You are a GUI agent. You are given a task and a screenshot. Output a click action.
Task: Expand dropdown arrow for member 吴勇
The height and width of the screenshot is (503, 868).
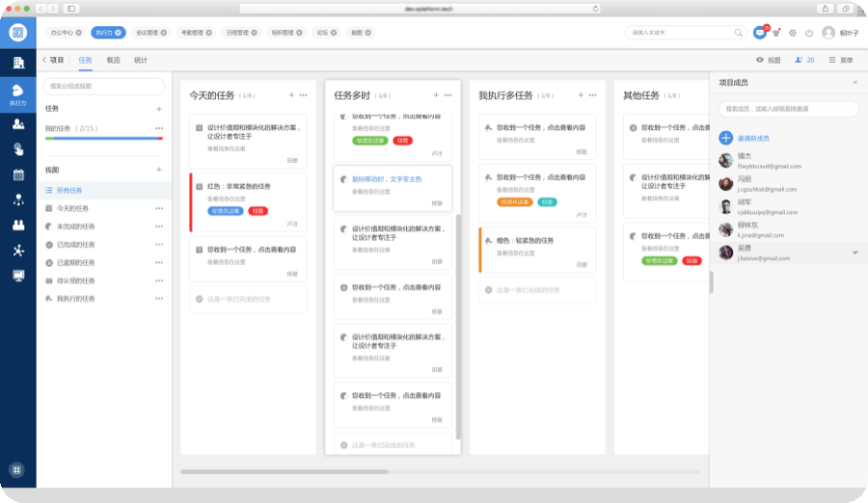click(x=855, y=252)
